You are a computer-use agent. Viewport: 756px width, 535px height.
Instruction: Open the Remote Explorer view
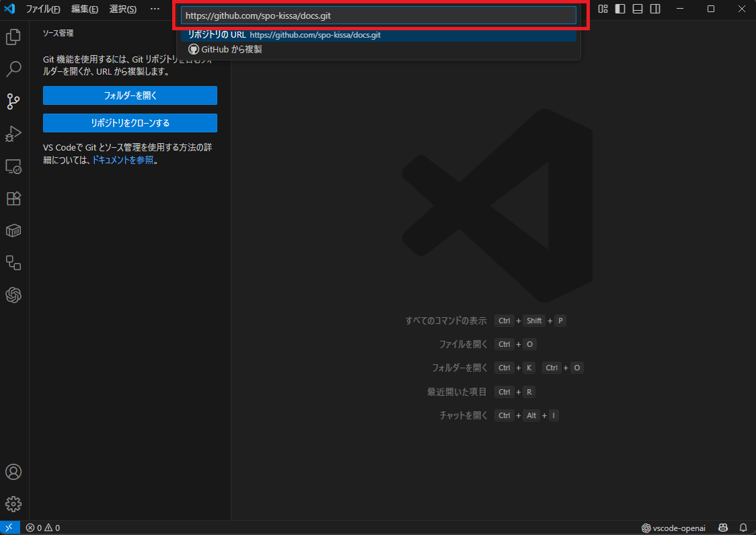(13, 166)
